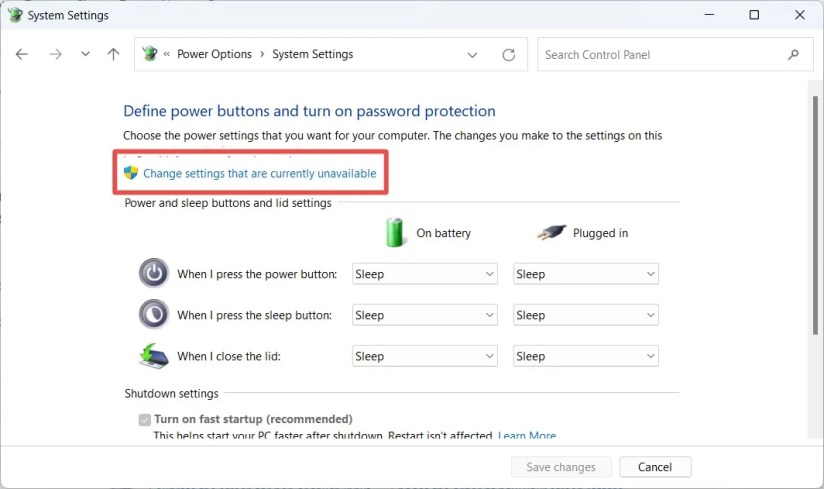
Task: Open power button On battery dropdown
Action: 425,274
